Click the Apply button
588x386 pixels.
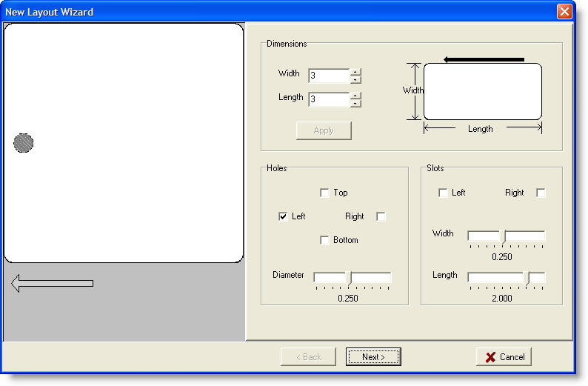[x=324, y=130]
